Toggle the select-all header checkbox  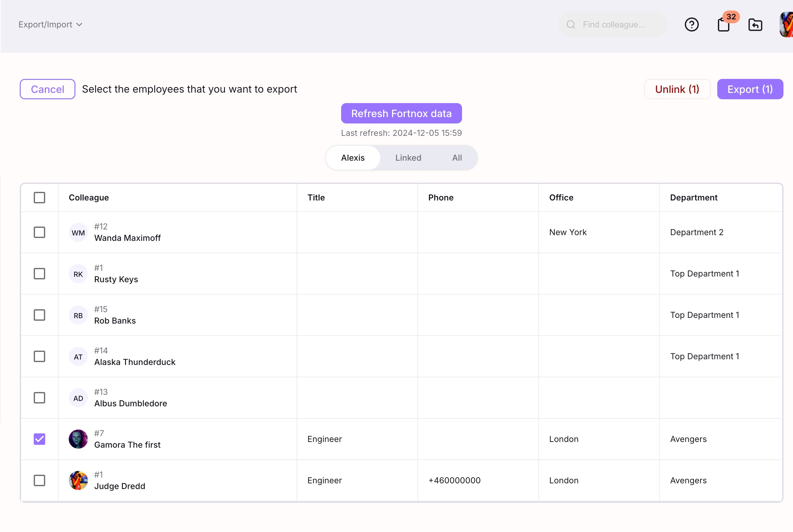coord(39,198)
